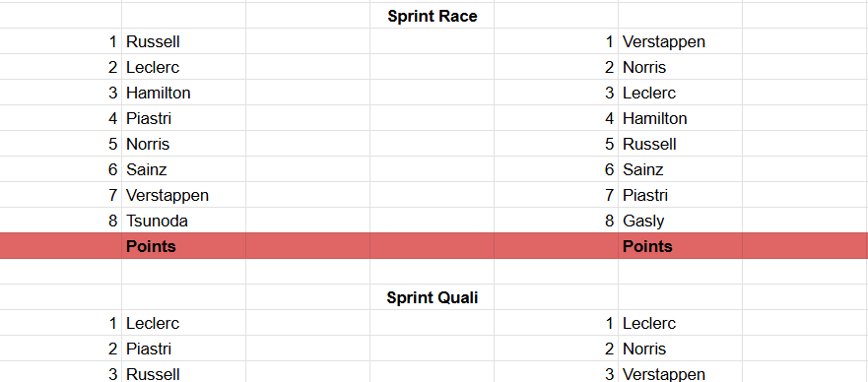Screen dimensions: 868x382
Task: Click the Sprint Quali header cell
Action: (x=432, y=297)
